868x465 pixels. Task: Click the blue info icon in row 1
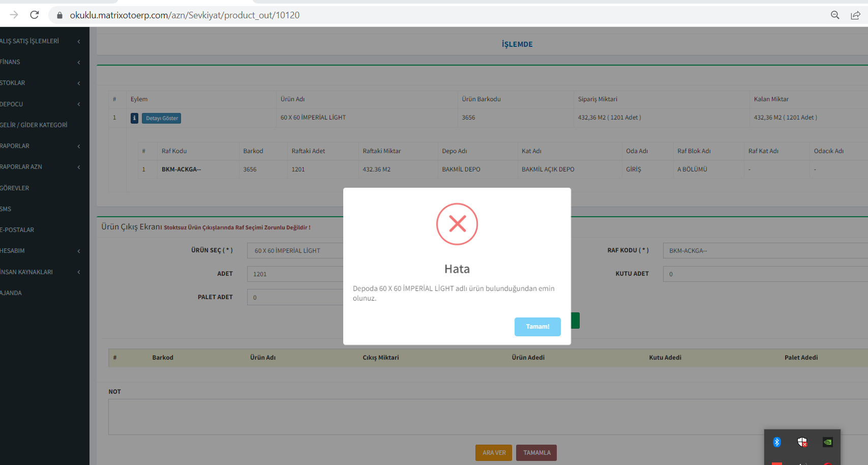(134, 118)
